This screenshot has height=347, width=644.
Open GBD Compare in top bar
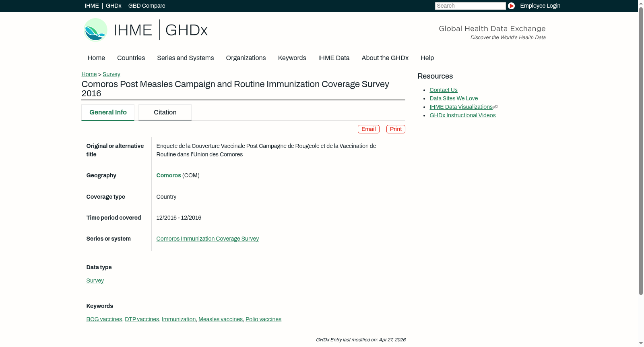[x=147, y=6]
